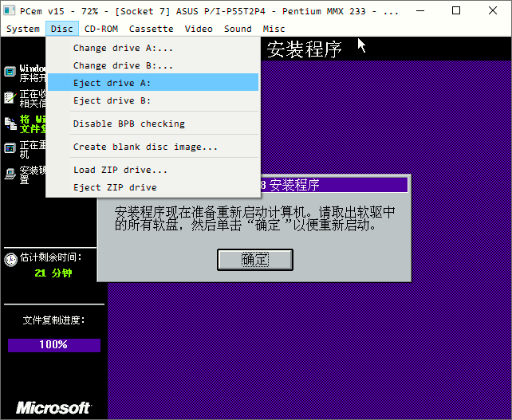Open the Video menu
This screenshot has width=512, height=420.
pos(199,29)
